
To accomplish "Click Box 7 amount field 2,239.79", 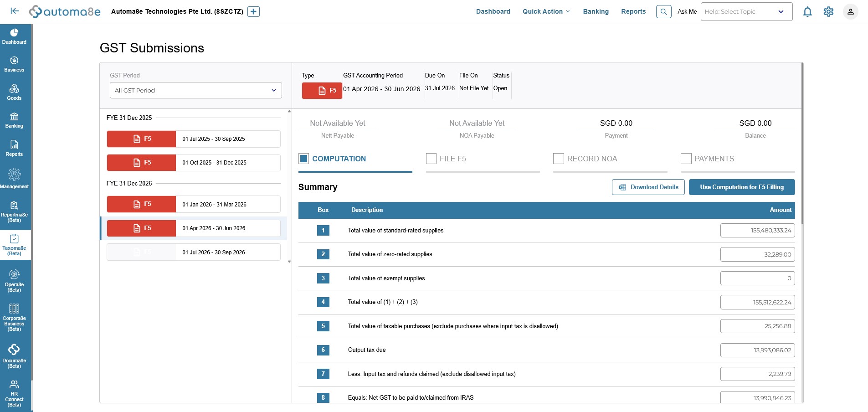I will coord(757,374).
